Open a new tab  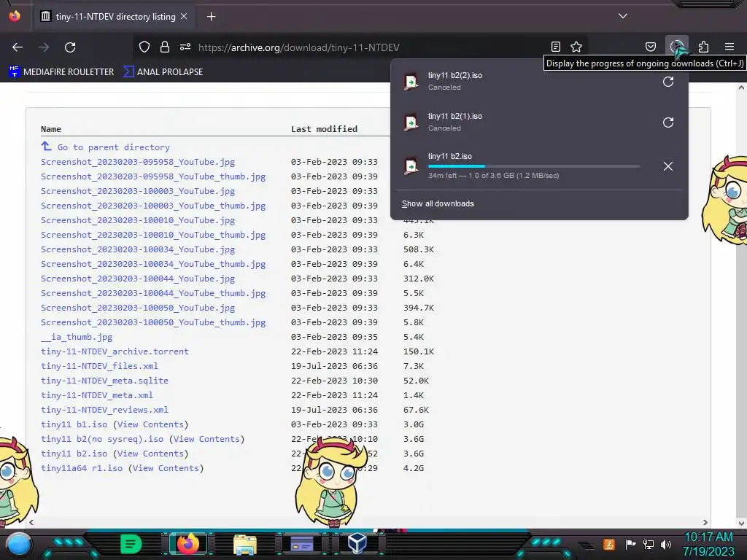[211, 17]
